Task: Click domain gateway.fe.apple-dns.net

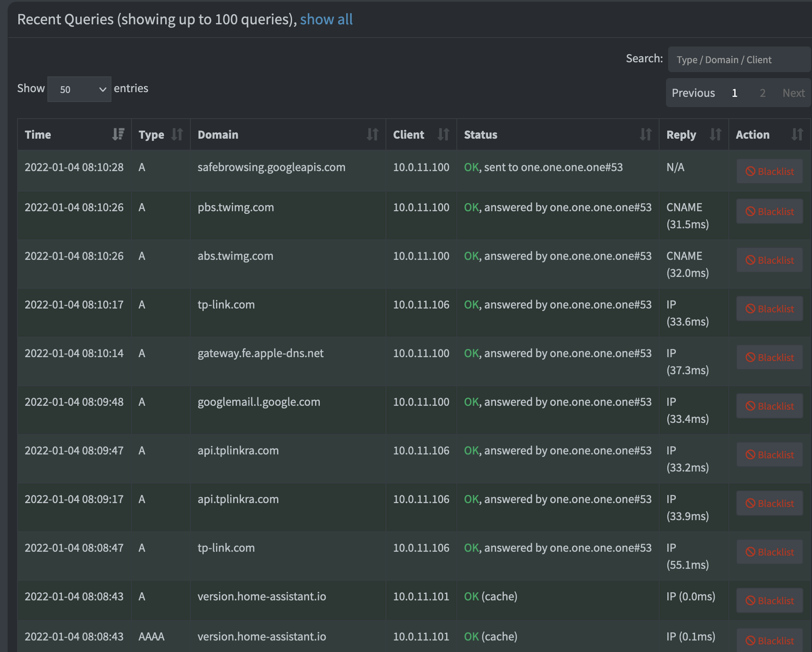Action: [260, 353]
